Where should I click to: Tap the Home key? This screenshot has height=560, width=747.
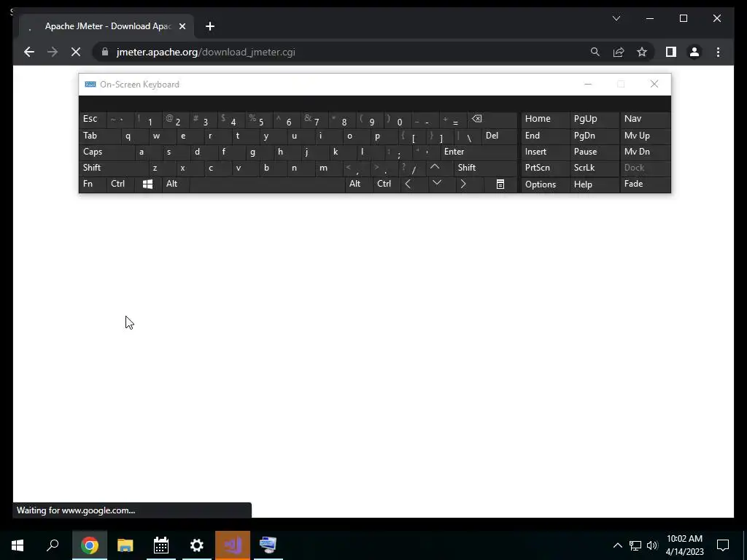click(x=545, y=119)
